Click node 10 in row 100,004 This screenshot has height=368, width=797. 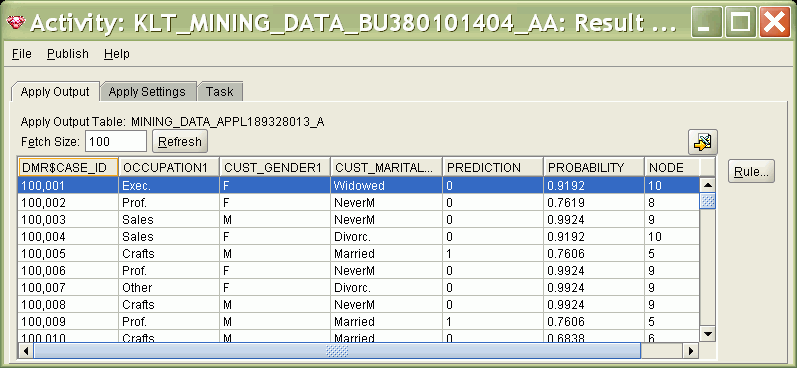(672, 236)
